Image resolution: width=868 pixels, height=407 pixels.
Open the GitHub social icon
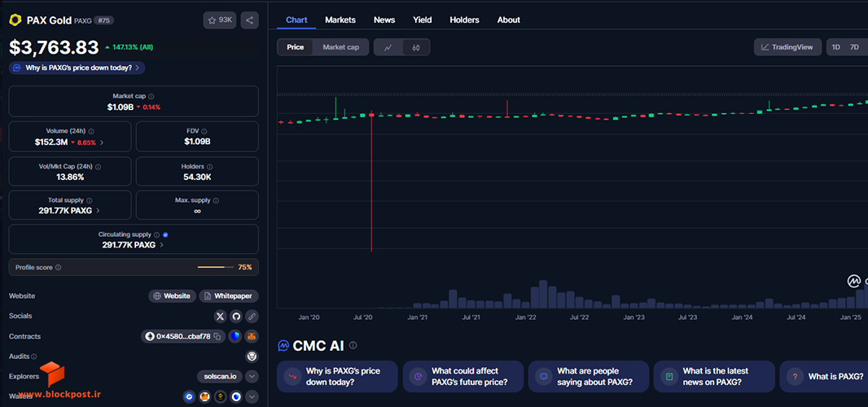(x=236, y=317)
